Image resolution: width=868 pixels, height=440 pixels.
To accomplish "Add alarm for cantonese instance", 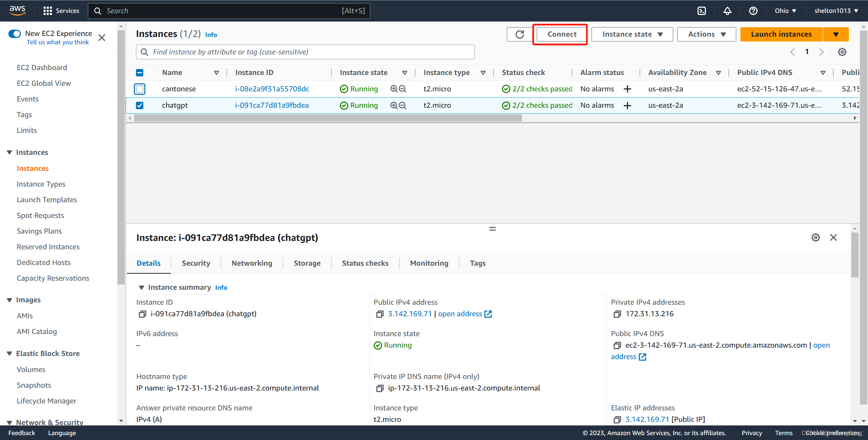I will pyautogui.click(x=627, y=89).
